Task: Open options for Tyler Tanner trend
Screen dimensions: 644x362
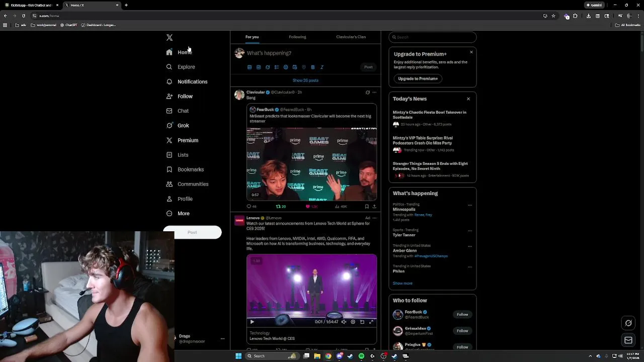Action: pyautogui.click(x=470, y=231)
